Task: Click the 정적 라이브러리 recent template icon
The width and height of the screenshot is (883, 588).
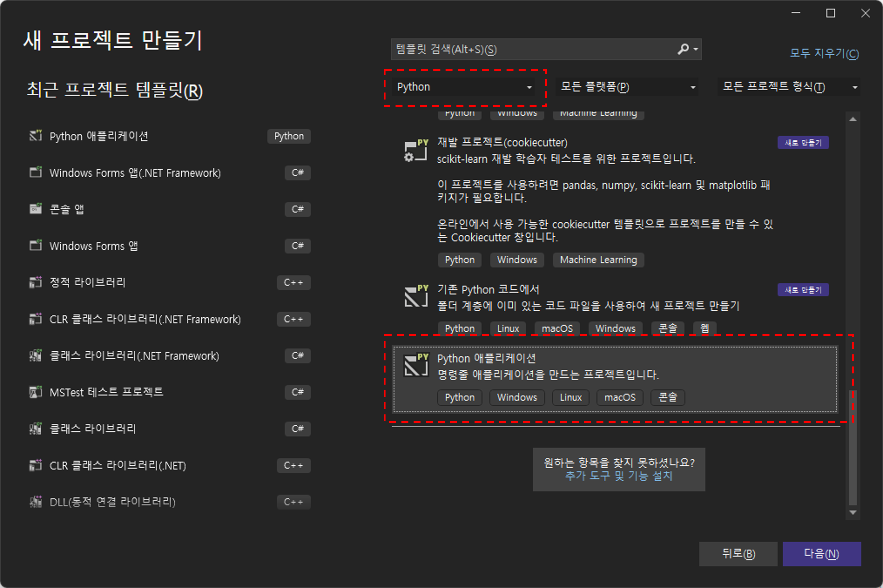Action: point(36,282)
